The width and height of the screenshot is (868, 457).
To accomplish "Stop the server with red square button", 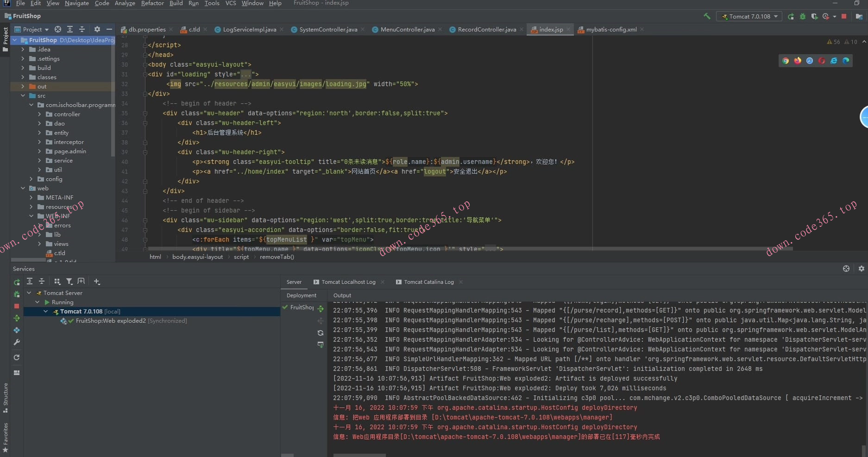I will [844, 16].
